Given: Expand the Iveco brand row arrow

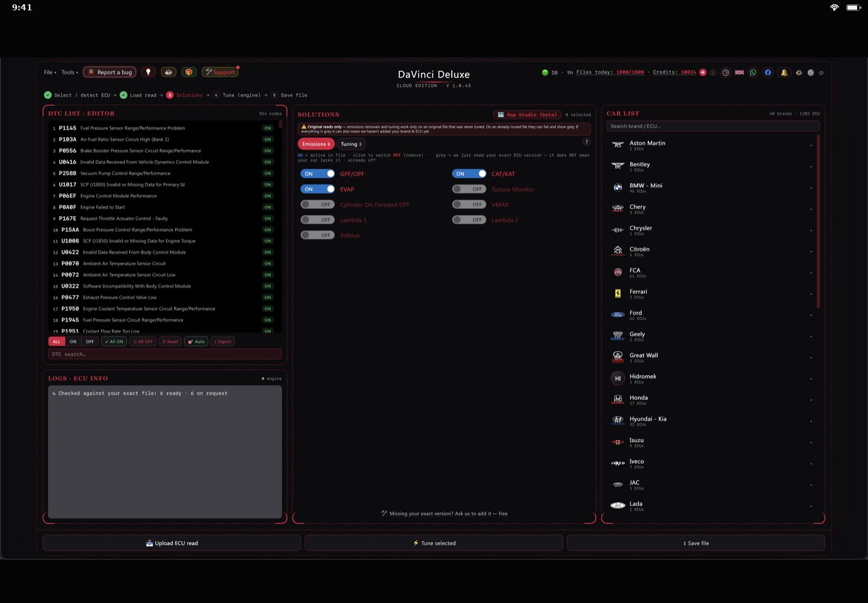Looking at the screenshot, I should [811, 464].
